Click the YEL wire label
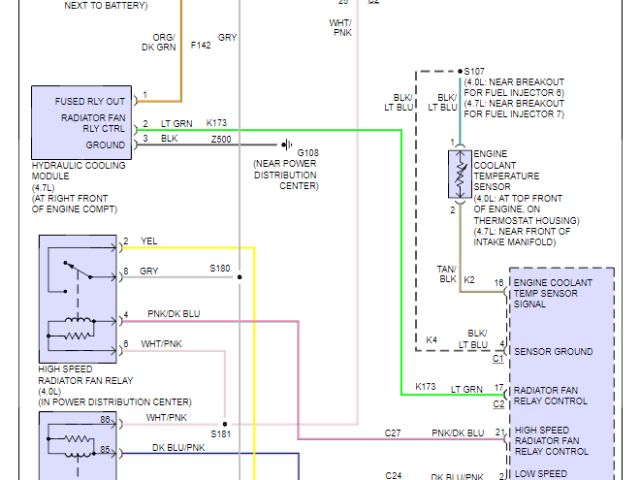Screen dimensions: 640x480 [149, 241]
